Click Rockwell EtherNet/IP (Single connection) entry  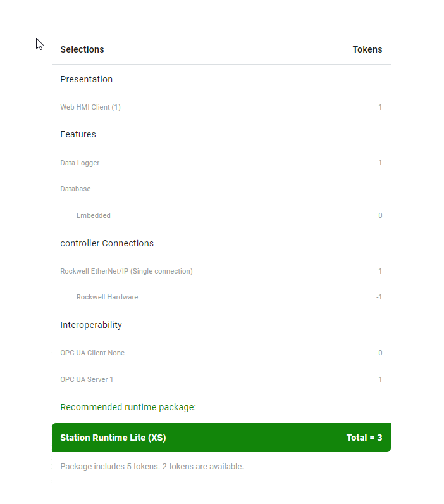126,271
